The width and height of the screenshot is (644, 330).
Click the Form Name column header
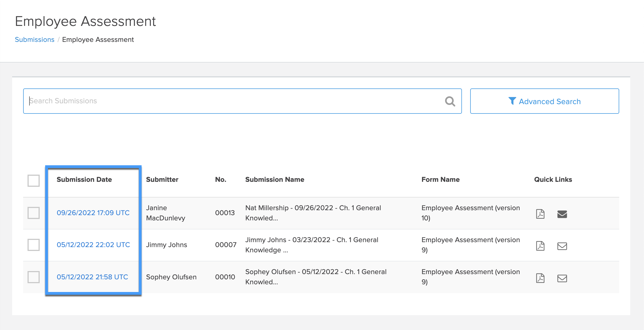pos(440,180)
